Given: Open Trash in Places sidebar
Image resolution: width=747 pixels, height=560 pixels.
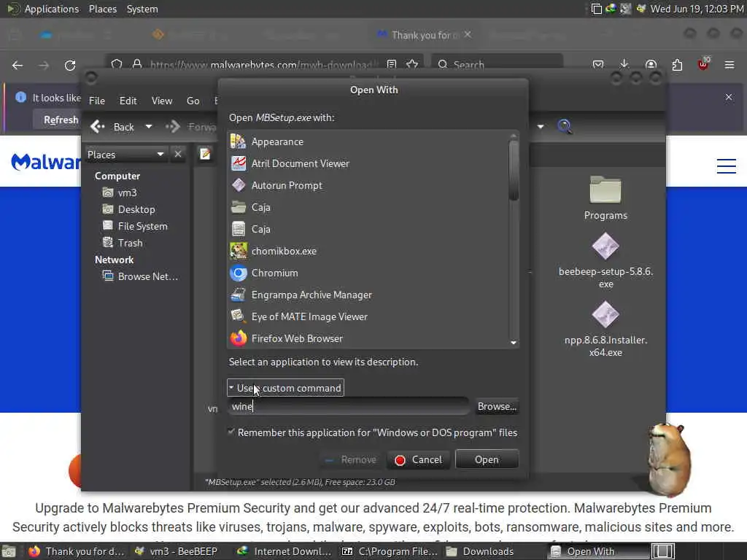Looking at the screenshot, I should (123, 243).
